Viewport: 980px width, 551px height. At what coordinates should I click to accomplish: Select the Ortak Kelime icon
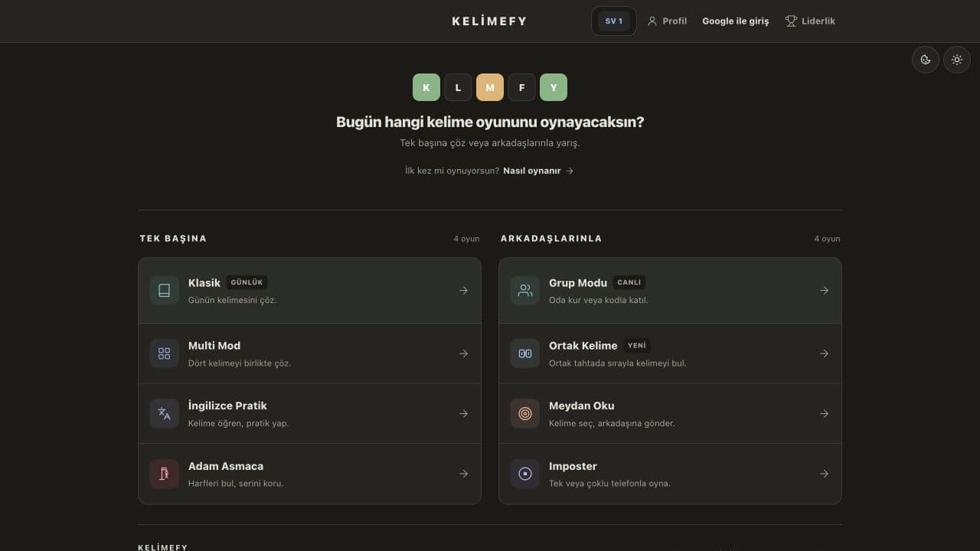[525, 354]
